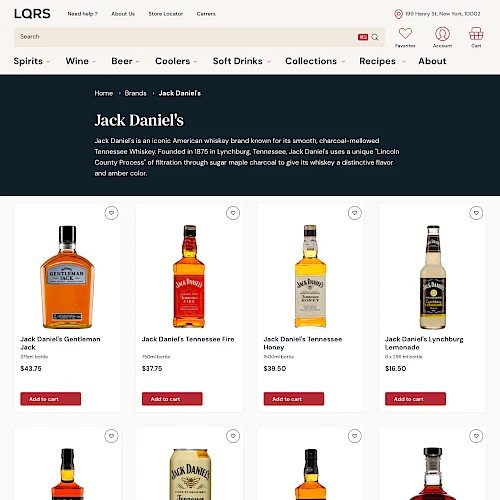The width and height of the screenshot is (500, 500).
Task: Add Gentleman Jack to cart
Action: coord(50,399)
